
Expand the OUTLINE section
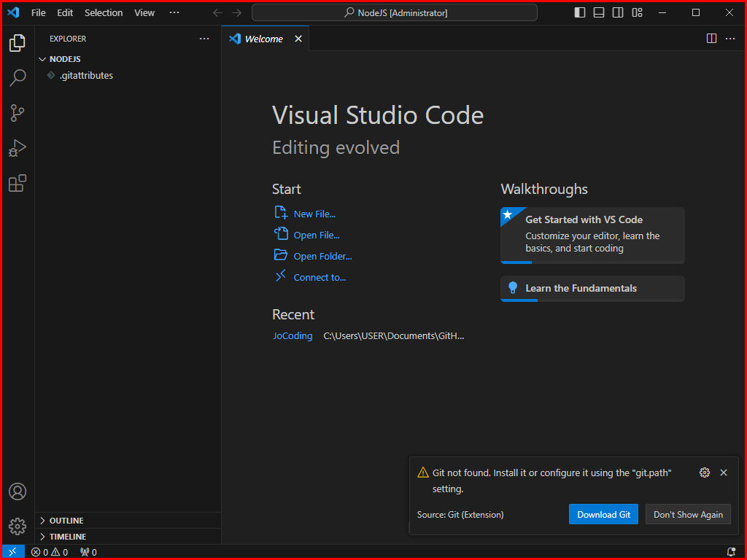click(x=42, y=521)
